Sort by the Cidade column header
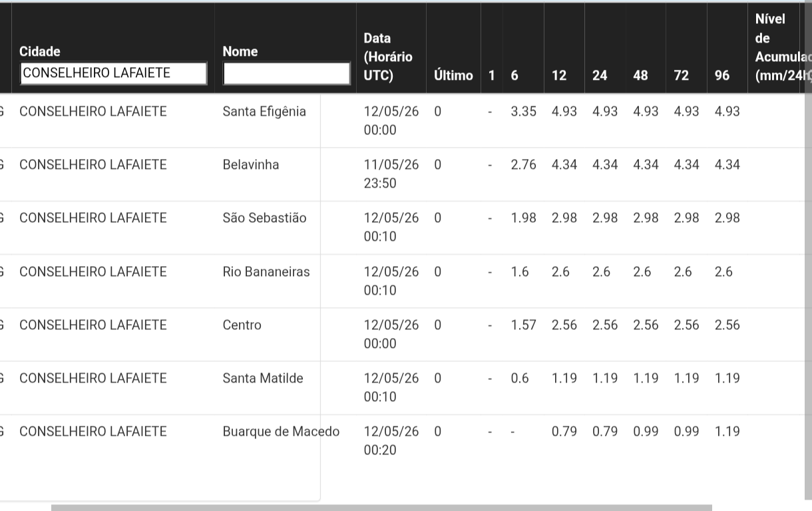This screenshot has height=511, width=812. pos(40,51)
